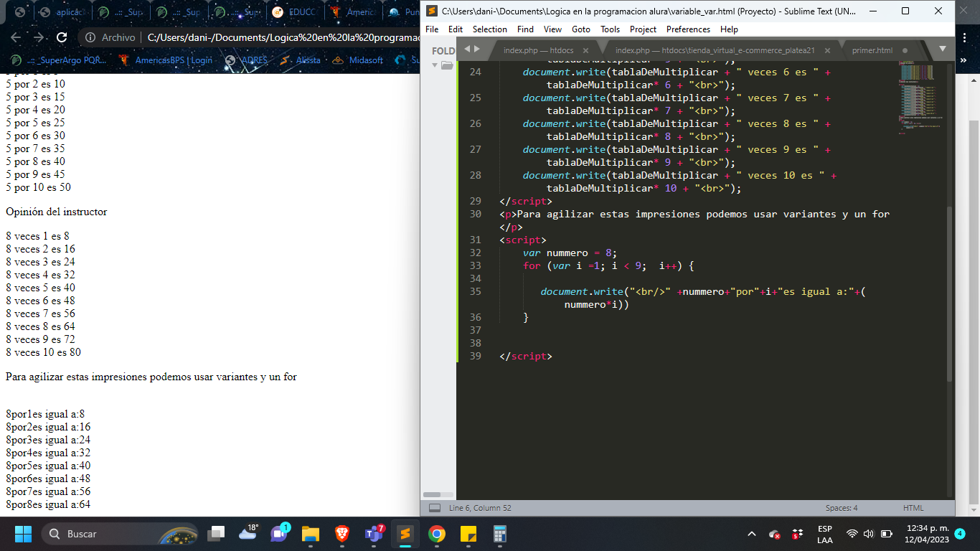Viewport: 980px width, 551px height.
Task: Open the File menu in Sublime Text
Action: (432, 29)
